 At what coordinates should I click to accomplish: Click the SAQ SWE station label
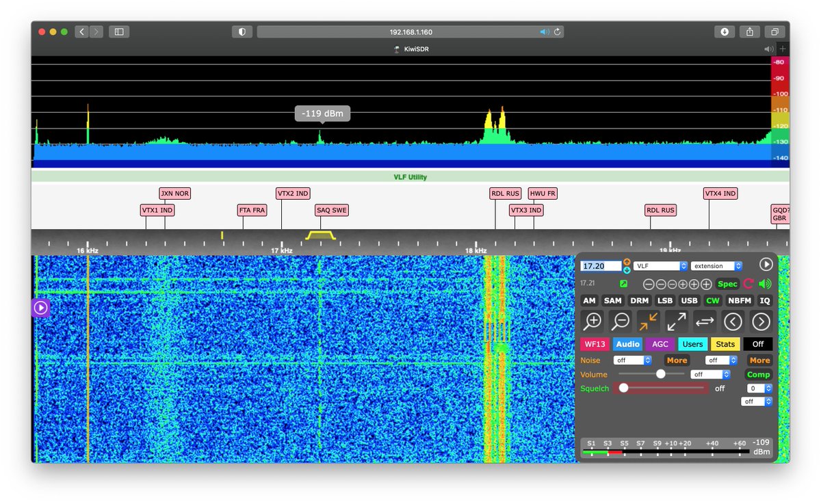click(332, 210)
